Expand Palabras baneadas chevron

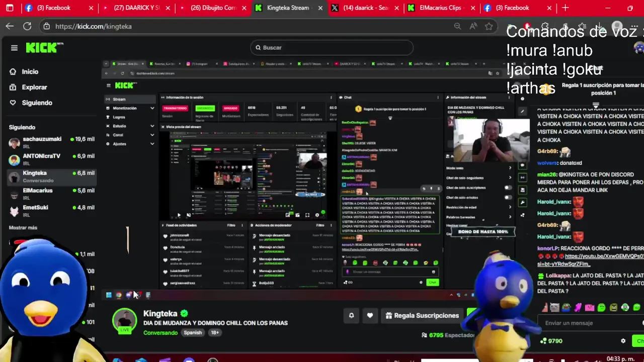pyautogui.click(x=510, y=217)
